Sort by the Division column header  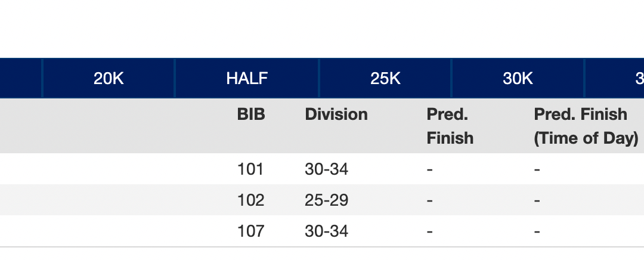(x=336, y=114)
